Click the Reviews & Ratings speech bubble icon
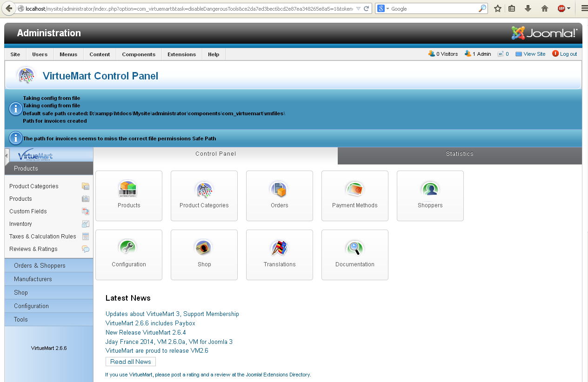 click(x=86, y=249)
